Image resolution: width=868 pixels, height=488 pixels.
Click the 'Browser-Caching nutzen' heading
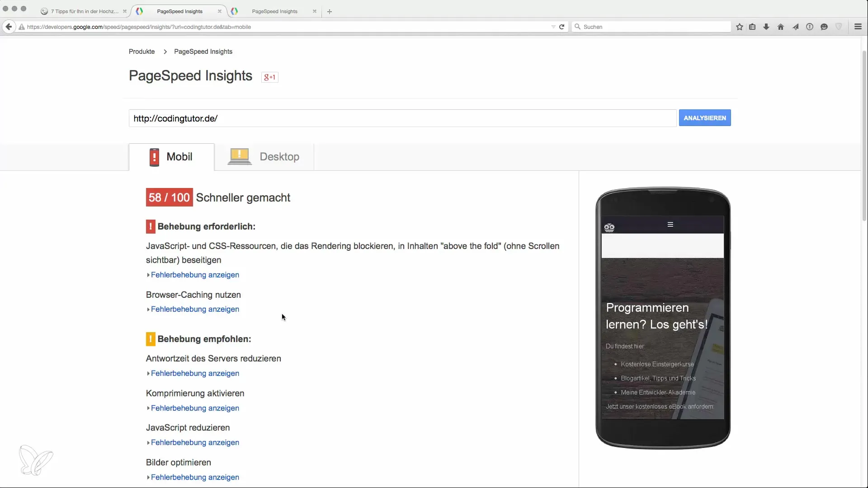click(x=193, y=295)
